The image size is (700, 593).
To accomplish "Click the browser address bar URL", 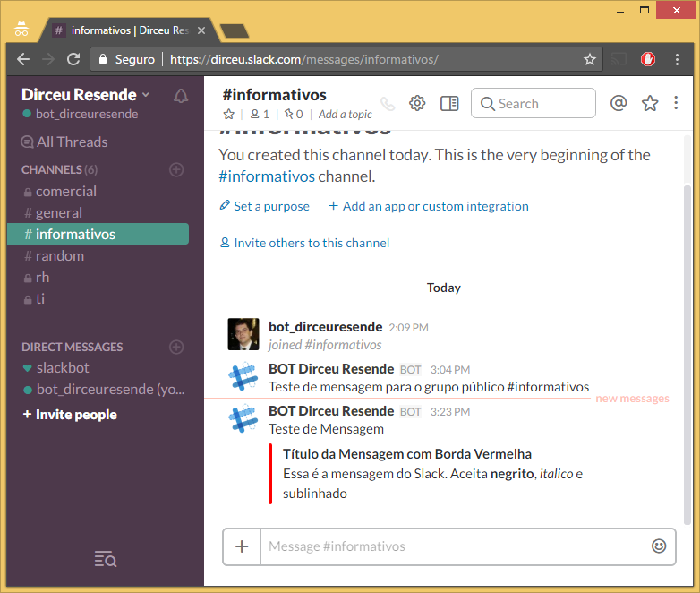I will pyautogui.click(x=304, y=59).
